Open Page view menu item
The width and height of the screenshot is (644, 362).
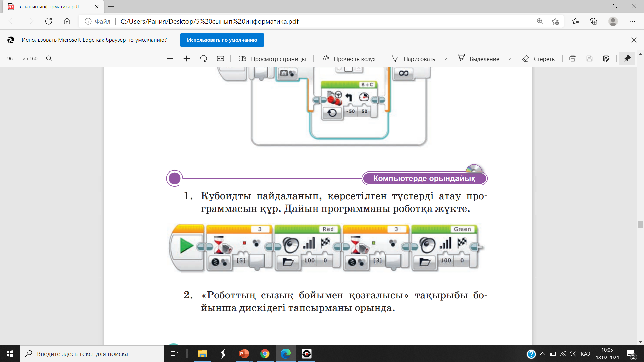tap(272, 59)
